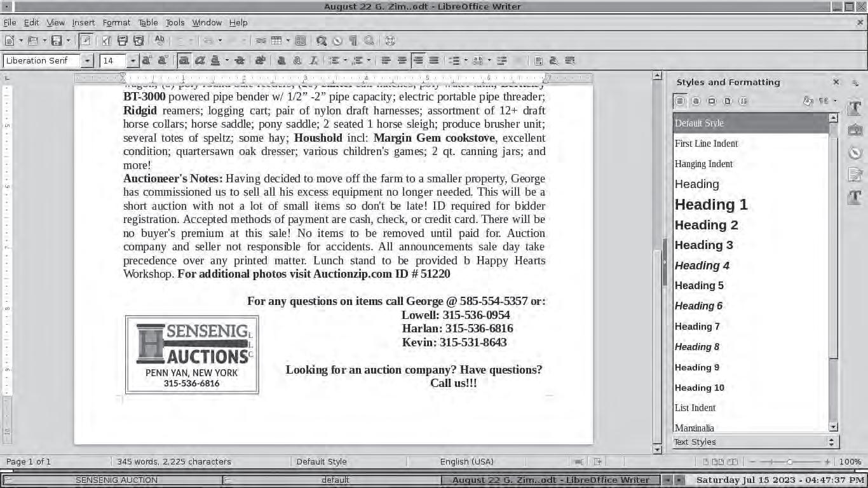Toggle Italic formatting
Viewport: 868px width, 488px height.
coord(200,60)
